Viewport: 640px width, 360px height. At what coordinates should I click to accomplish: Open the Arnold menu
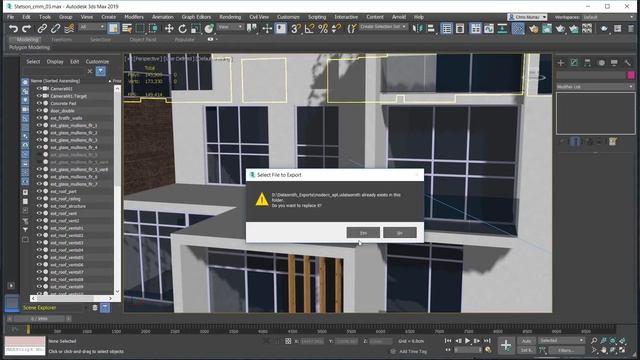(399, 17)
